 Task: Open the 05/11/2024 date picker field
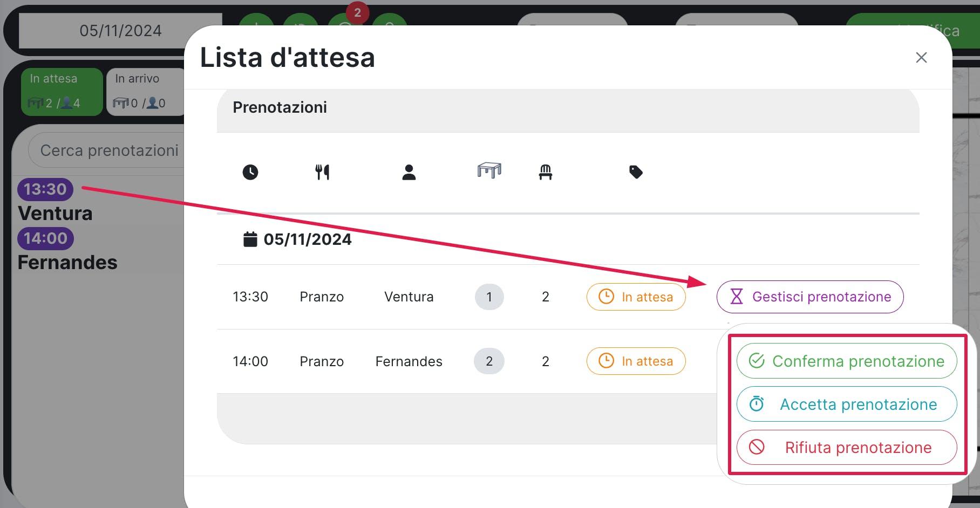pyautogui.click(x=120, y=31)
